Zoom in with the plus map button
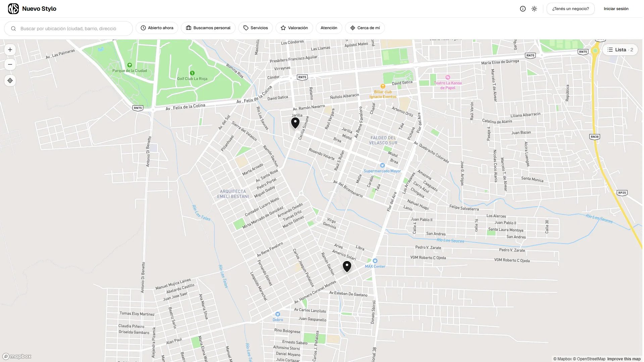The height and width of the screenshot is (362, 644). tap(10, 50)
